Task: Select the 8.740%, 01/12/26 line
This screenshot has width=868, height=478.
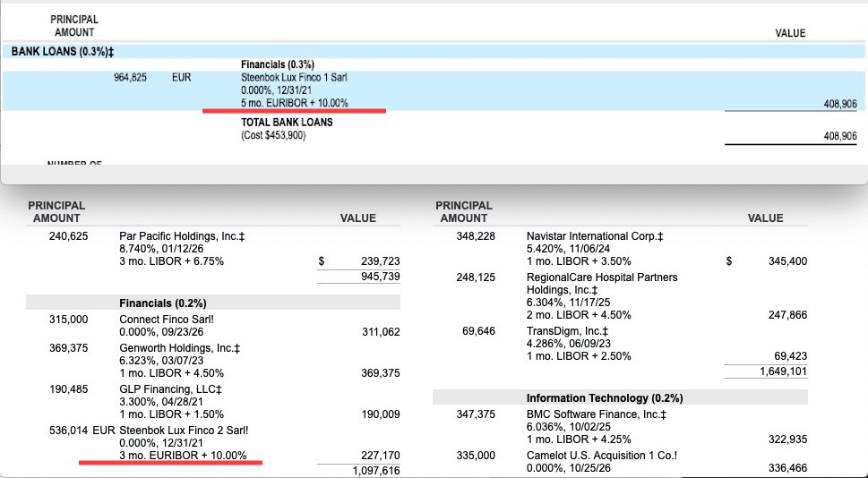Action: (161, 249)
